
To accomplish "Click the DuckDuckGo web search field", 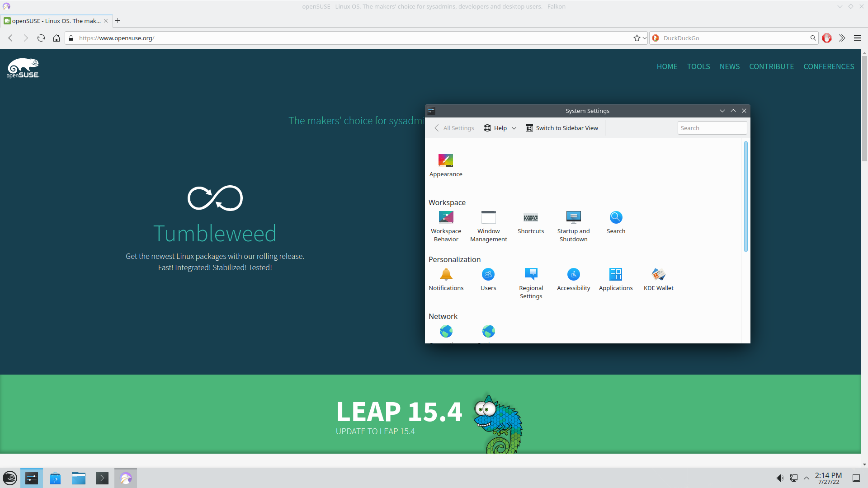I will [735, 38].
